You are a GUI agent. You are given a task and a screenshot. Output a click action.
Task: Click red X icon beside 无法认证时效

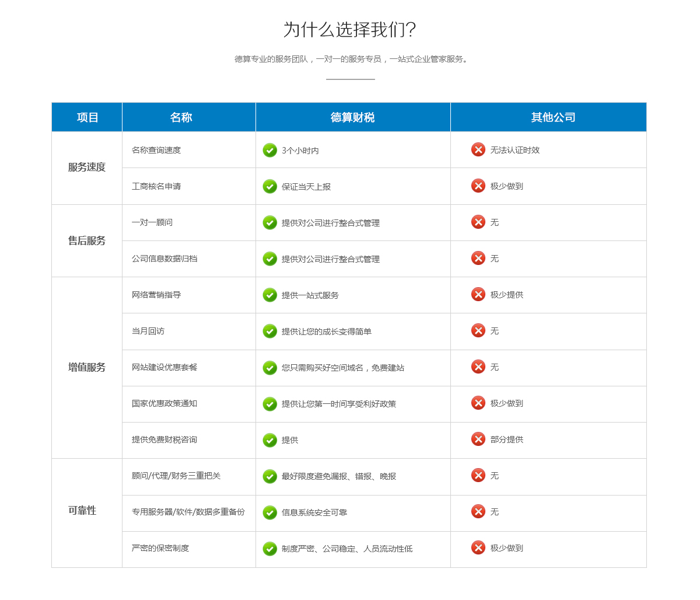478,149
